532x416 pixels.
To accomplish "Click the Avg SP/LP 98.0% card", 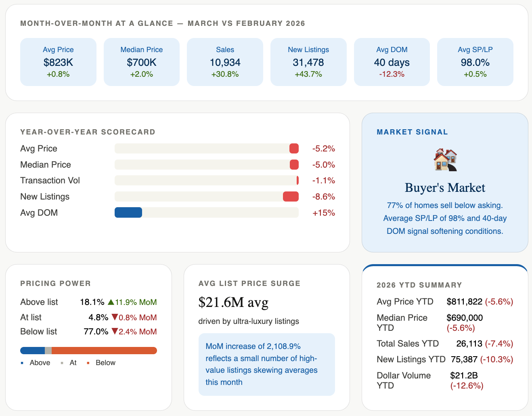I will (x=475, y=62).
